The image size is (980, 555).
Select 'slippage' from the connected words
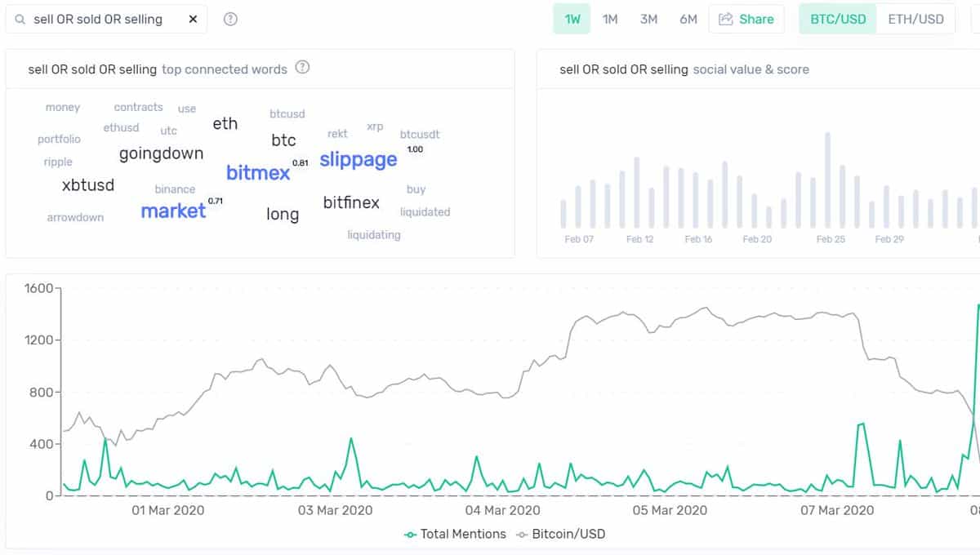tap(358, 160)
